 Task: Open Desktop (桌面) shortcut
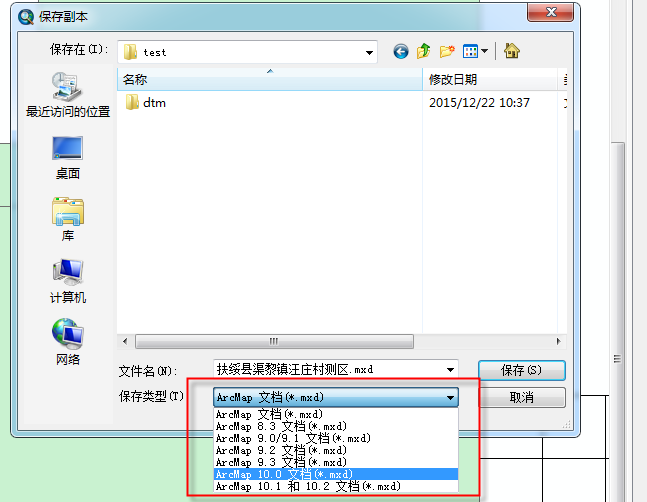coord(68,158)
